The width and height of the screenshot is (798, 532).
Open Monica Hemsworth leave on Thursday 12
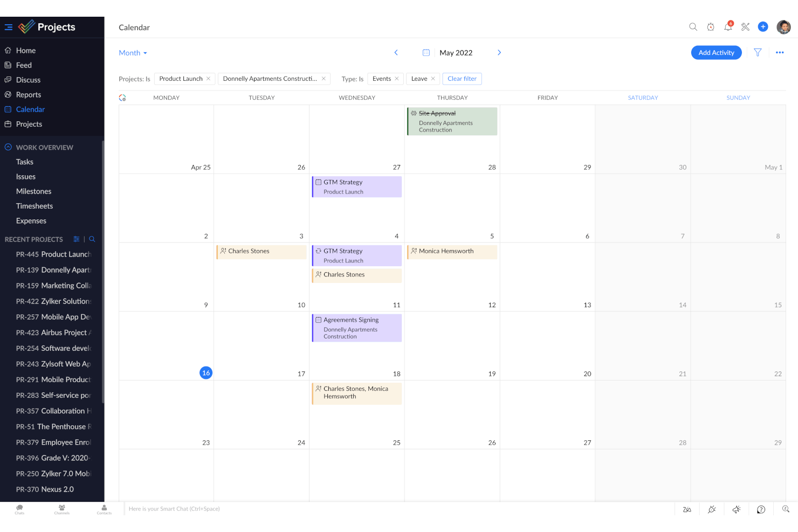[452, 252]
